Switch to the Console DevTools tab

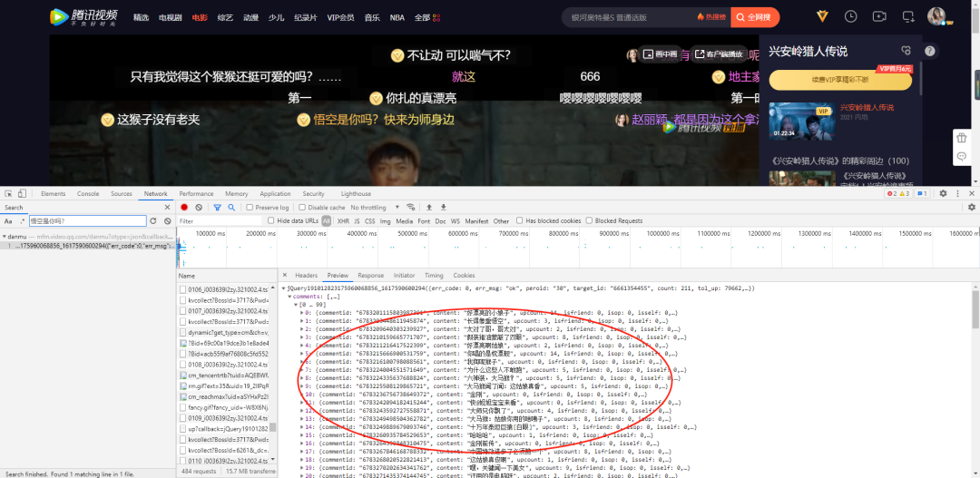pos(88,194)
